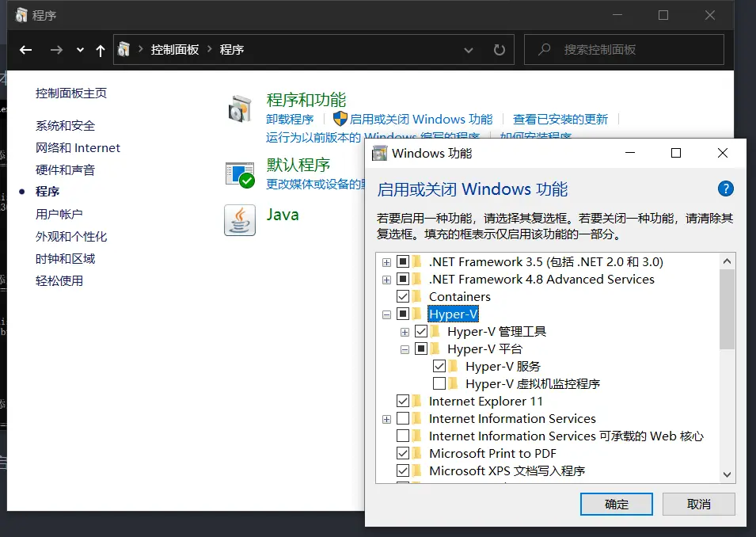Image resolution: width=756 pixels, height=537 pixels.
Task: Click folder icon beside Microsoft Print to PDF
Action: coord(417,453)
